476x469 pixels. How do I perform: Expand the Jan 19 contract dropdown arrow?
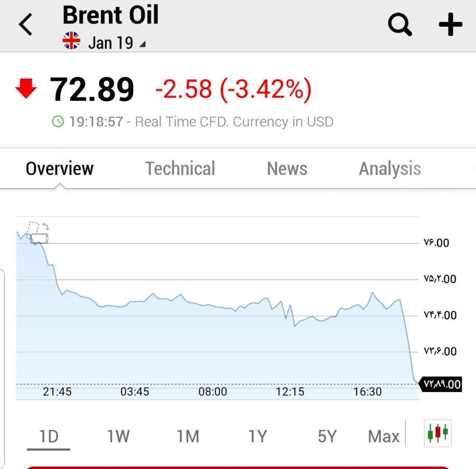142,44
